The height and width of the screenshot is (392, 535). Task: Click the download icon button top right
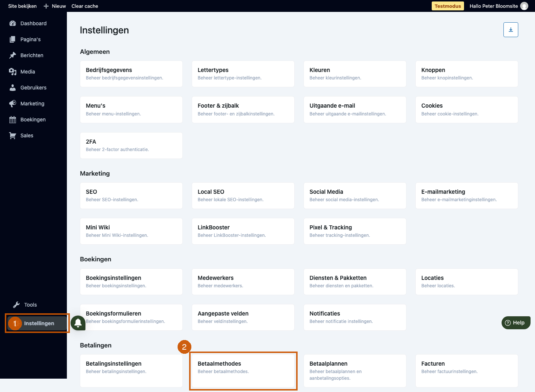pos(511,30)
